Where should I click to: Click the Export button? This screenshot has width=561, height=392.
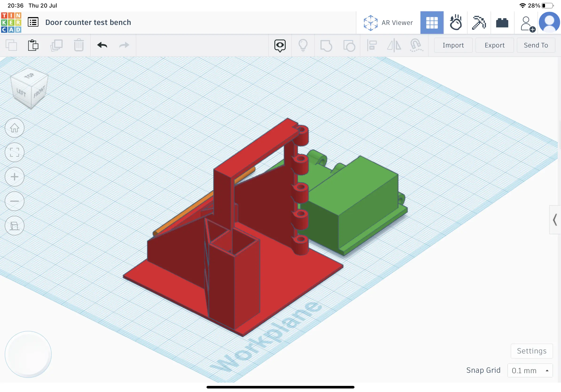coord(494,45)
